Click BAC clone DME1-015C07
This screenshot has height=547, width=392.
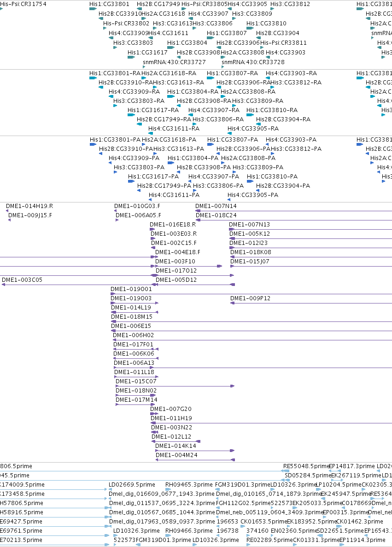click(x=136, y=381)
